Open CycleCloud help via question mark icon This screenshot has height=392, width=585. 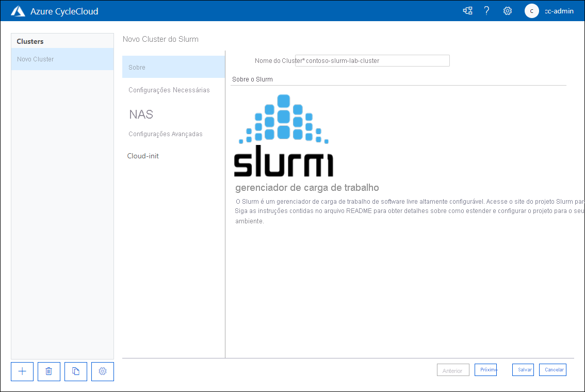(486, 10)
